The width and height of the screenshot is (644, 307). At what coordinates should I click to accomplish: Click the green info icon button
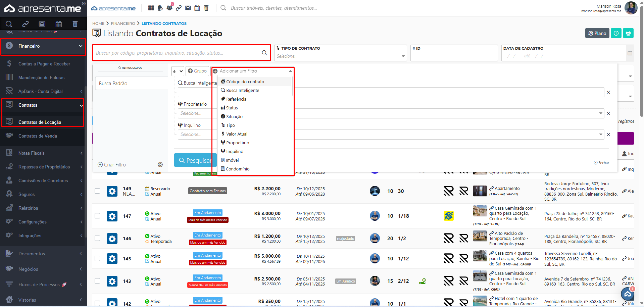point(616,33)
